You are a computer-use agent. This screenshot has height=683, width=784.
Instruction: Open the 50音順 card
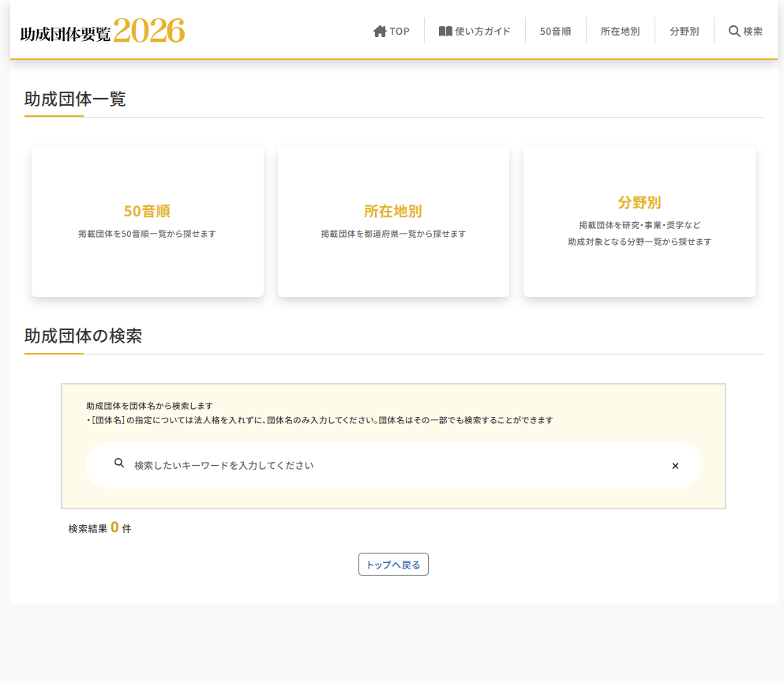(148, 222)
